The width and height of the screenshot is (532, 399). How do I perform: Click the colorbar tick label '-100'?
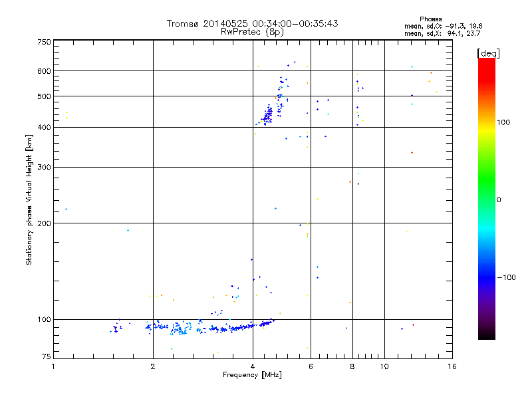pyautogui.click(x=506, y=277)
